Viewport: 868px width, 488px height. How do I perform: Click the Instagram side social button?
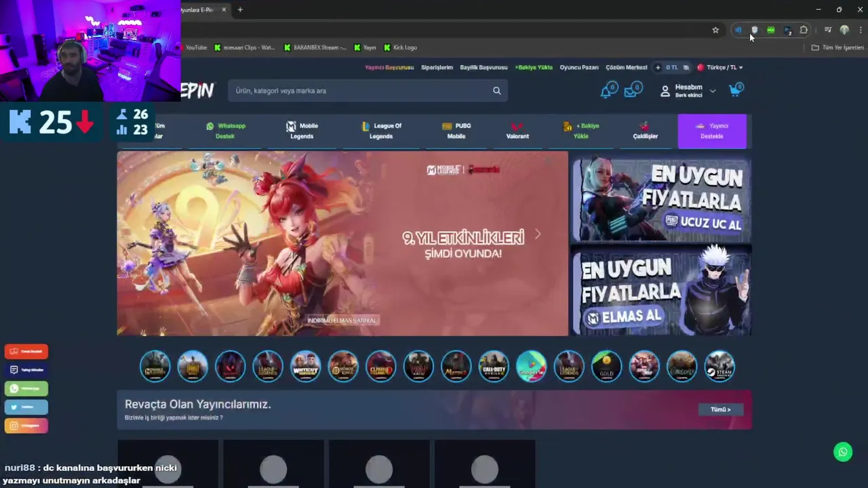[x=26, y=426]
